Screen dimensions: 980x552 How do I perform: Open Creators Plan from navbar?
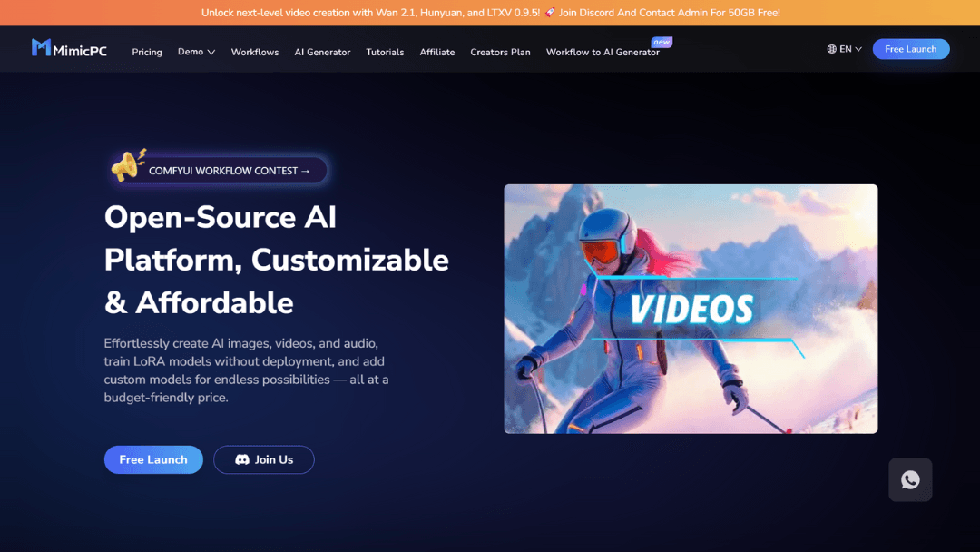[x=500, y=52]
